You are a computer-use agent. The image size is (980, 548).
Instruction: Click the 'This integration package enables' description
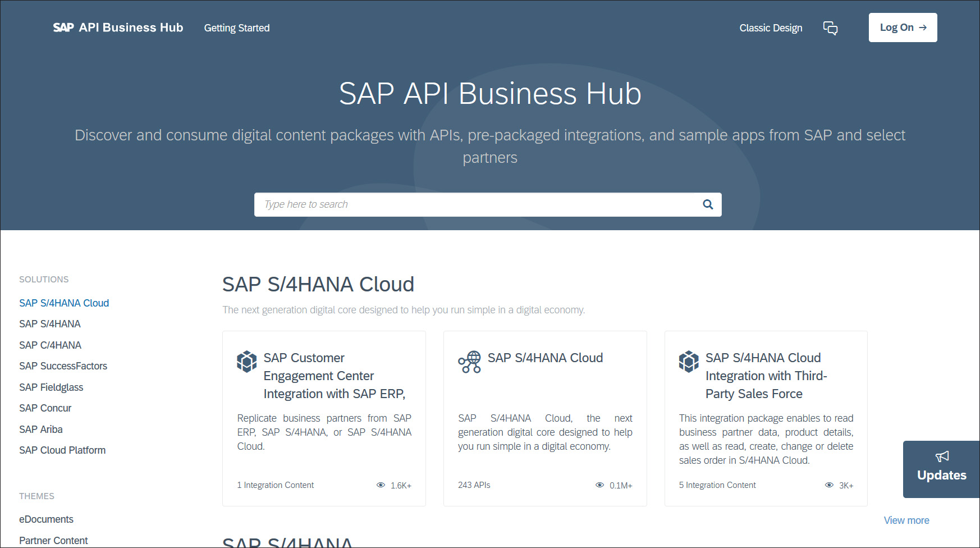766,439
